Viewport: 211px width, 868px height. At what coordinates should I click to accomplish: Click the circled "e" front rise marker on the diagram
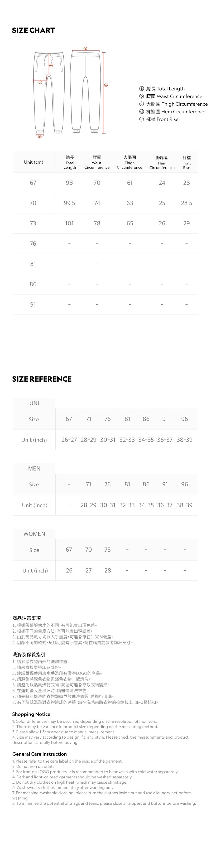point(51,65)
